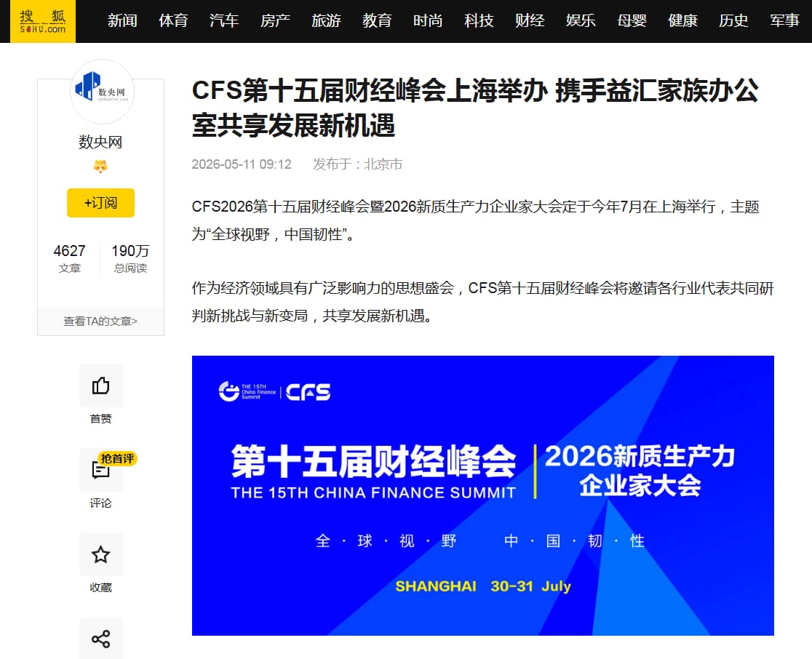This screenshot has width=812, height=659.
Task: Open the 军事 channel
Action: 784,20
